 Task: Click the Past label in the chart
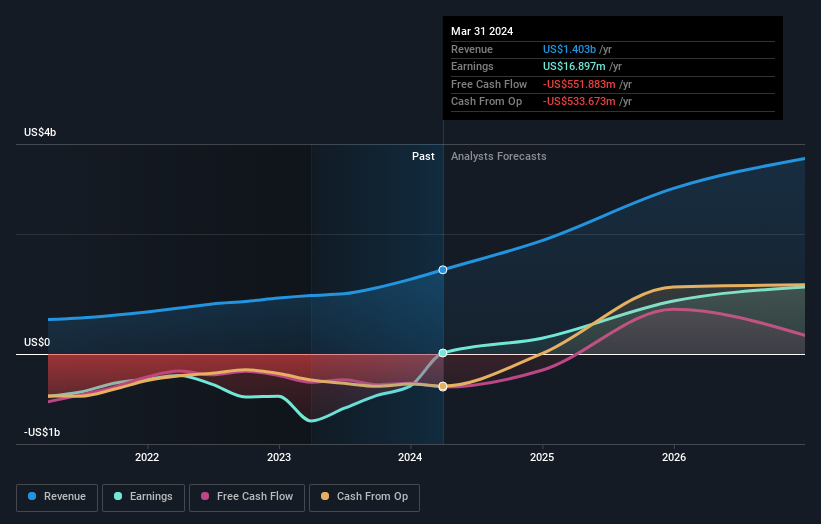pos(423,156)
